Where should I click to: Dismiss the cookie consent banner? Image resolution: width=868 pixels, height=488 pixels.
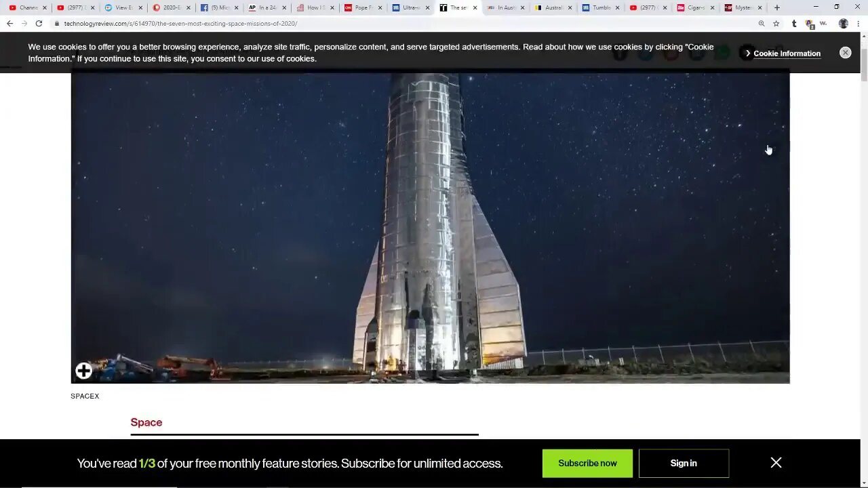845,52
